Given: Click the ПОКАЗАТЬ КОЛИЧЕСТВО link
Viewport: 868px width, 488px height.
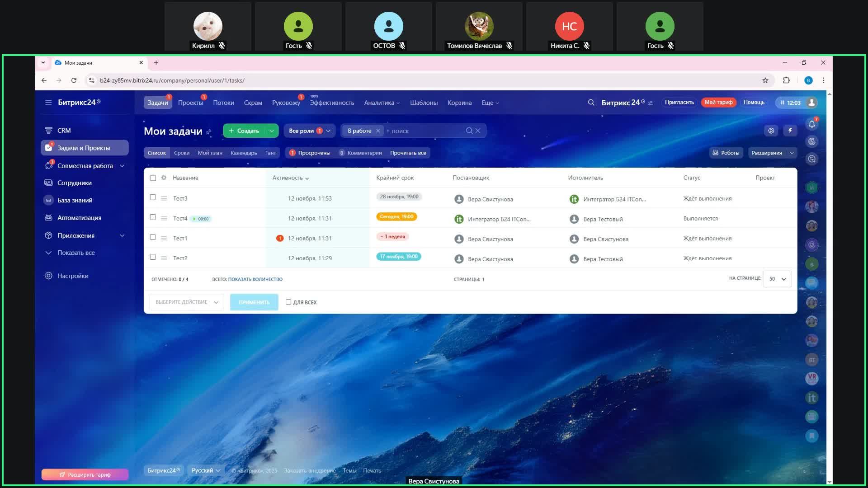Looking at the screenshot, I should [256, 279].
